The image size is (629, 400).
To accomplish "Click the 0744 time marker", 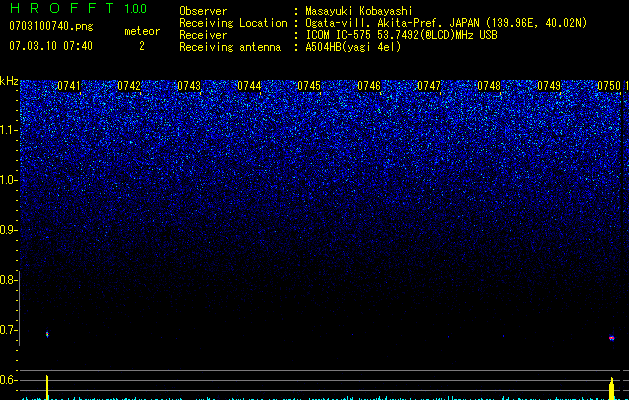I will (249, 86).
